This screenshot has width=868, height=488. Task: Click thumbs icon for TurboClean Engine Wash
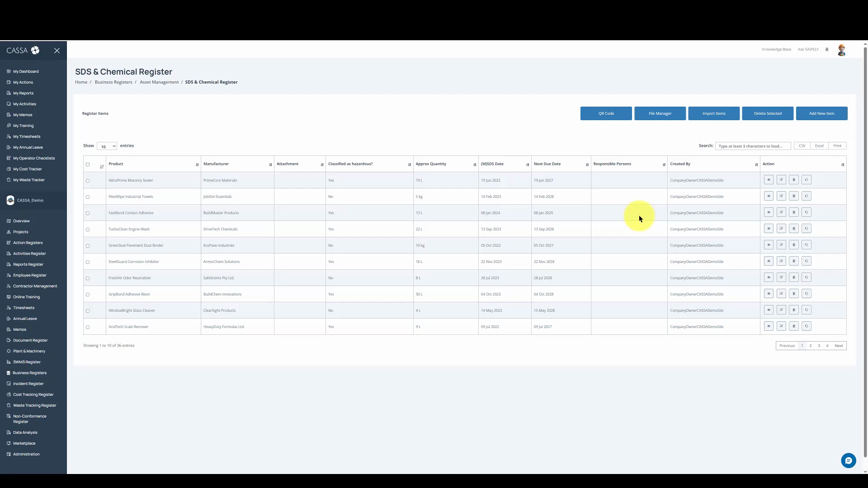tap(806, 229)
